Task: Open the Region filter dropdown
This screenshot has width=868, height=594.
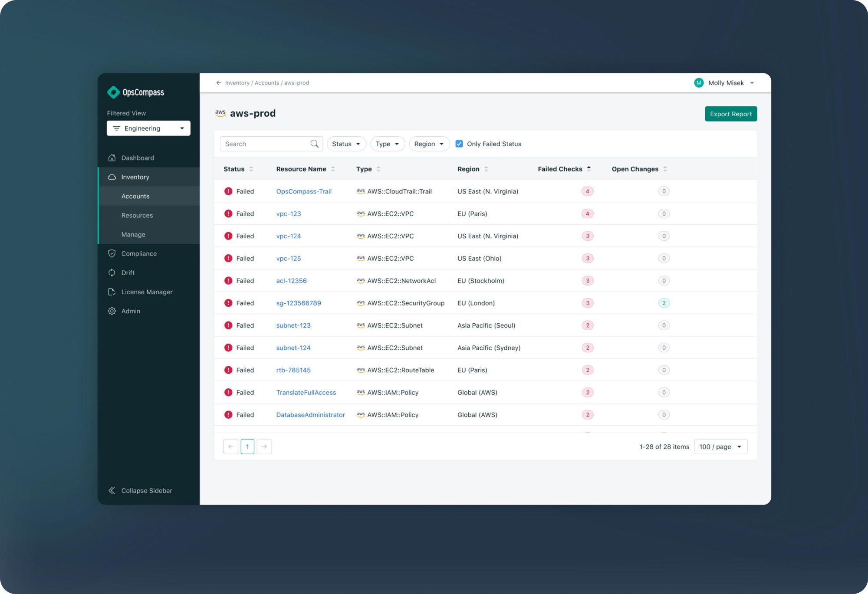Action: pyautogui.click(x=429, y=144)
